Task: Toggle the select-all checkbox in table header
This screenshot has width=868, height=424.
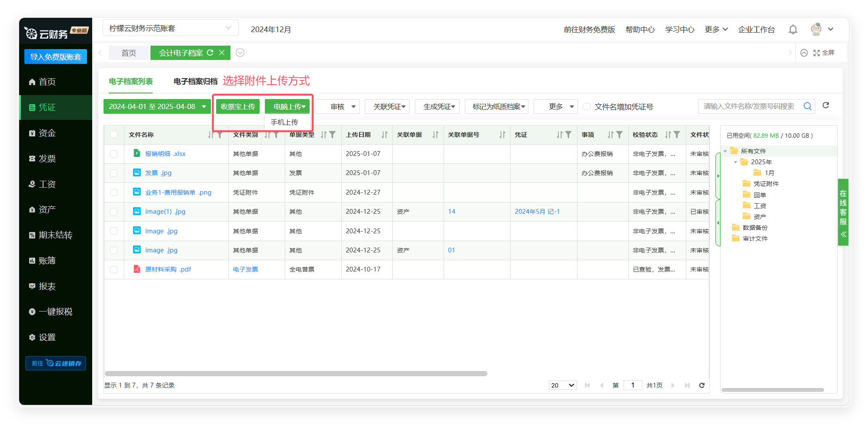Action: [114, 135]
